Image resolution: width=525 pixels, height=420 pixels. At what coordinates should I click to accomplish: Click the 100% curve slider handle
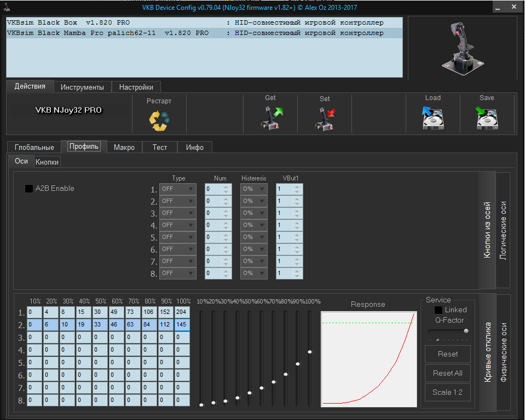pyautogui.click(x=310, y=352)
